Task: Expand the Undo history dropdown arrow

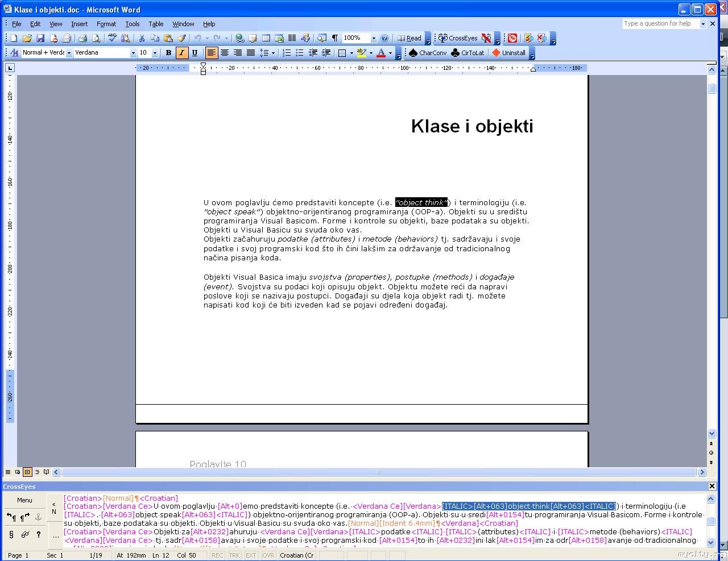Action: pos(207,38)
